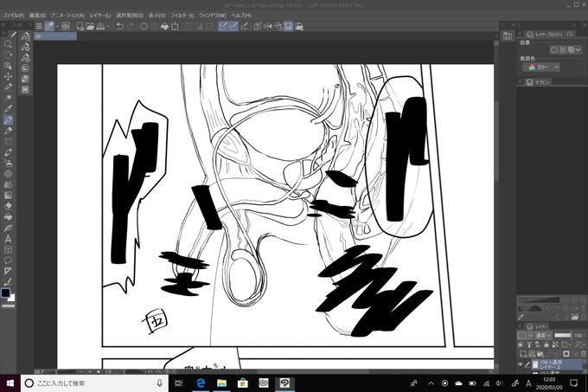The height and width of the screenshot is (392, 588).
Task: Click the Clear (sun-shaped) icon in command bar
Action: 144,26
